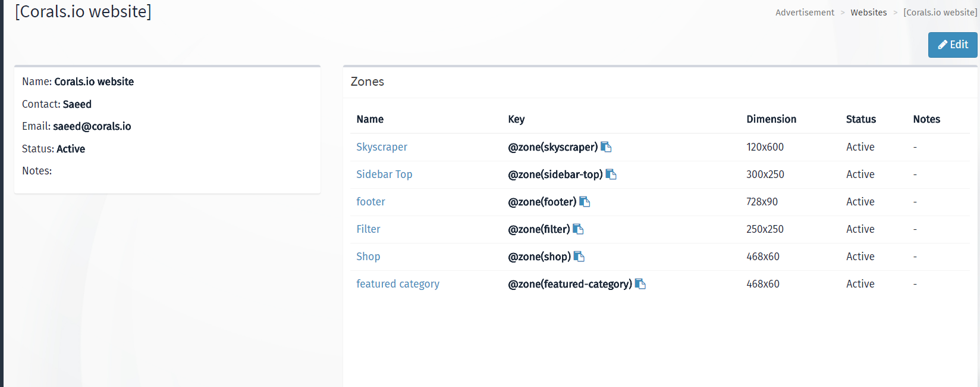Viewport: 980px width, 387px height.
Task: Open the footer zone link
Action: (370, 202)
